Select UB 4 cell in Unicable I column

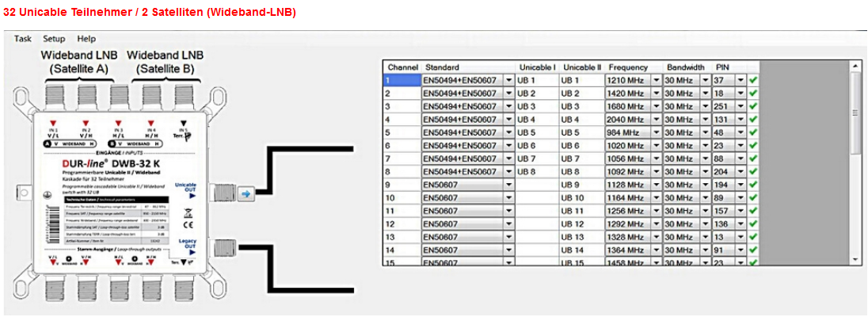pos(536,120)
